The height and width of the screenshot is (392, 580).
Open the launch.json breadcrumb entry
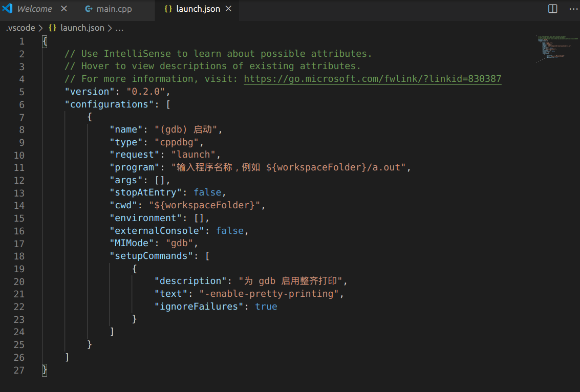(x=82, y=28)
